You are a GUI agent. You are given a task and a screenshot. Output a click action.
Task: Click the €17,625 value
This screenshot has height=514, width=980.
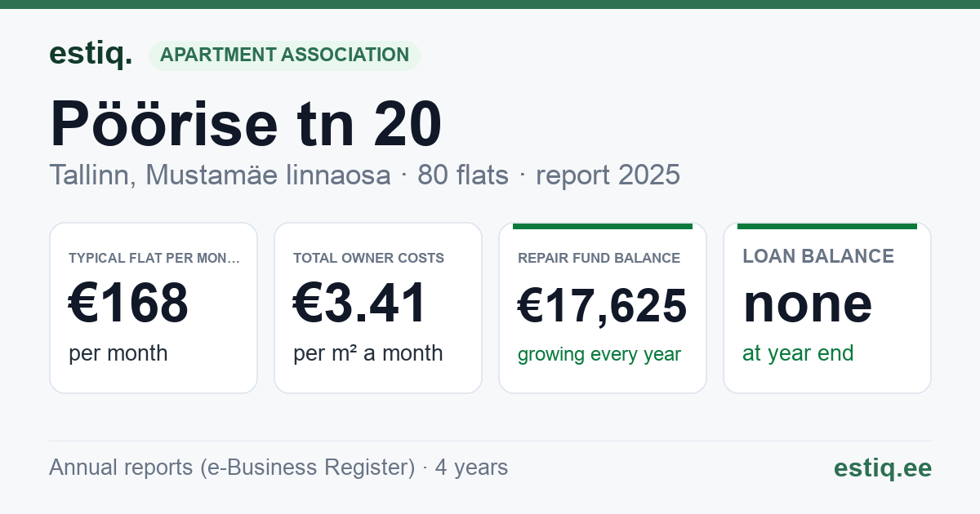[603, 307]
